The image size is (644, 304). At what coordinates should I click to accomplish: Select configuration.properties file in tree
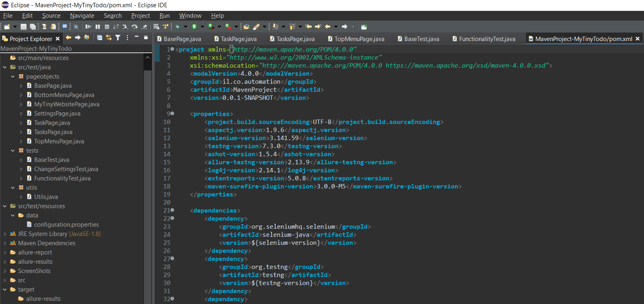(x=66, y=225)
